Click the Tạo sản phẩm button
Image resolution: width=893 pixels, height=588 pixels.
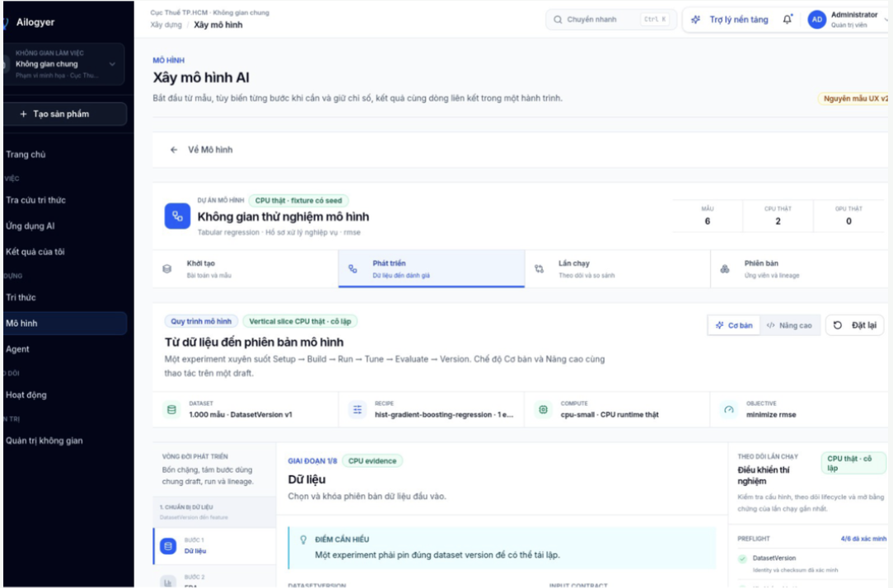[64, 114]
